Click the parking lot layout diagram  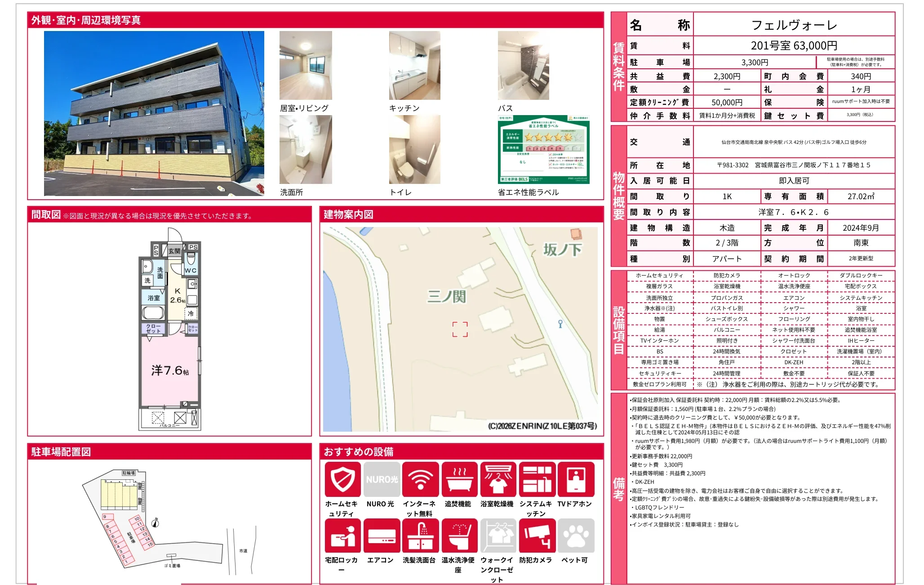click(x=169, y=522)
